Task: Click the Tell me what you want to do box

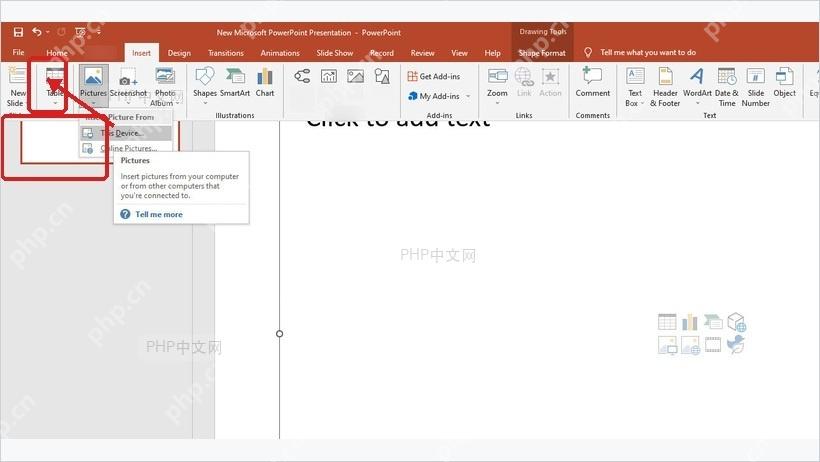Action: (x=647, y=52)
